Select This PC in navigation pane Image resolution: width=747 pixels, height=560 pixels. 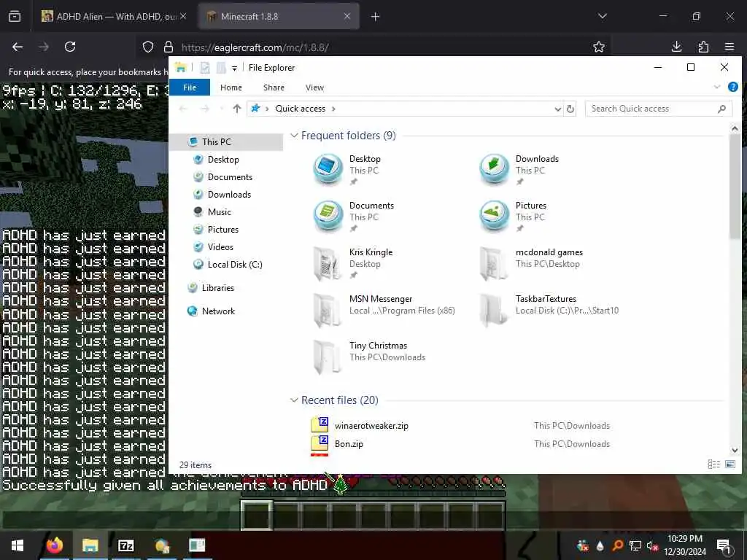(216, 142)
